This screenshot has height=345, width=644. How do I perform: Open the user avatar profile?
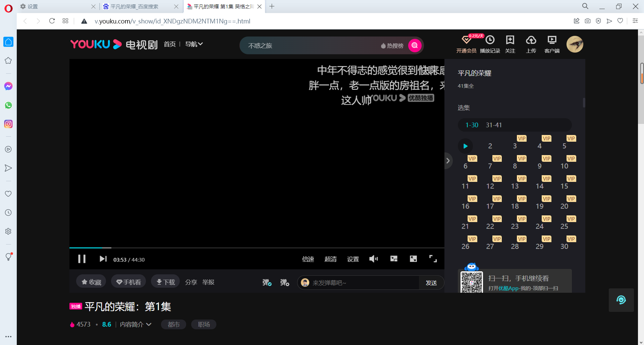575,44
